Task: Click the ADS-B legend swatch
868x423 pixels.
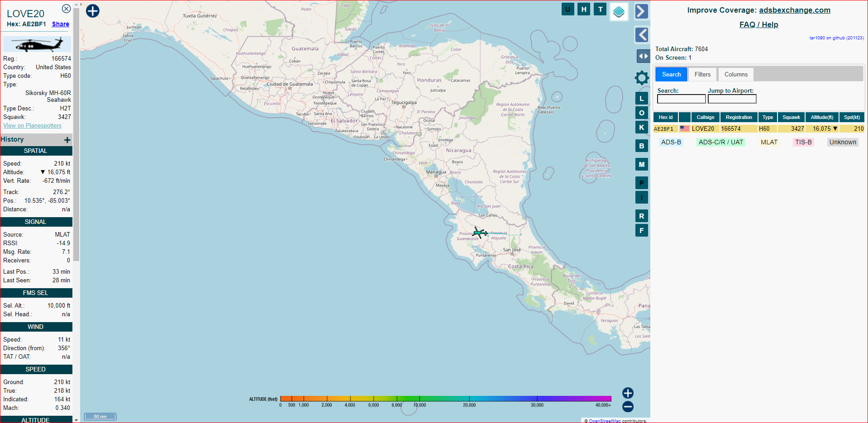Action: pos(671,142)
